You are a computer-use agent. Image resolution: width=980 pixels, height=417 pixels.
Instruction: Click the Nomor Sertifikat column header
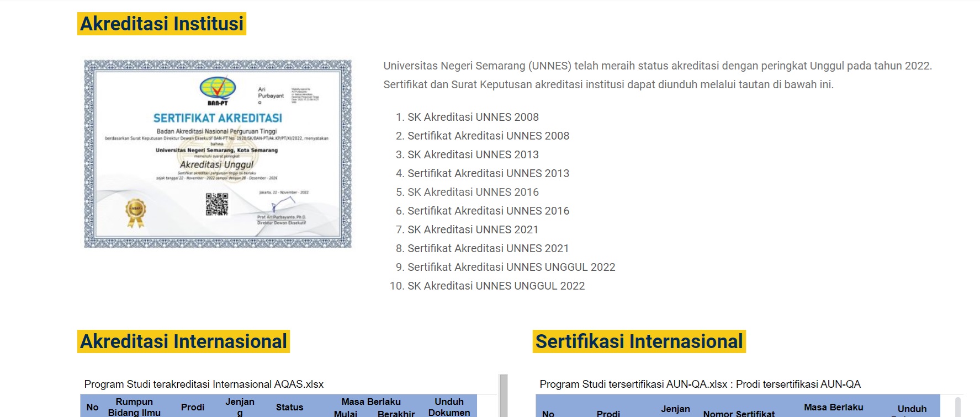coord(739,413)
